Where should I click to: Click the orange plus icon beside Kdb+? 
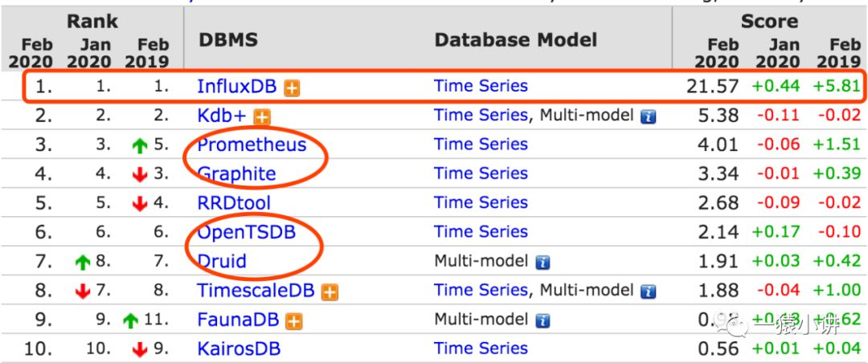(262, 116)
